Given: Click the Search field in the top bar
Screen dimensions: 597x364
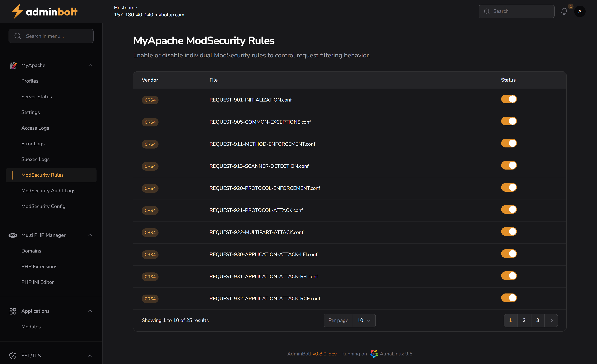Looking at the screenshot, I should coord(516,11).
